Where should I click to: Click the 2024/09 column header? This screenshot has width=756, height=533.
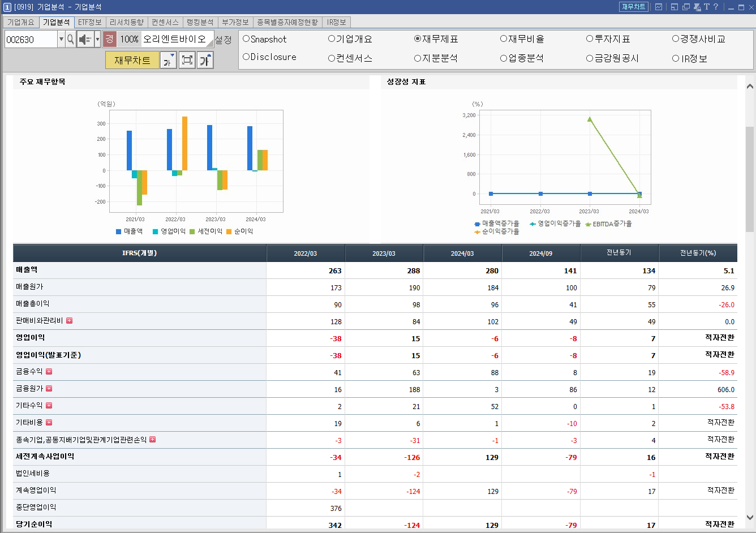coord(541,253)
